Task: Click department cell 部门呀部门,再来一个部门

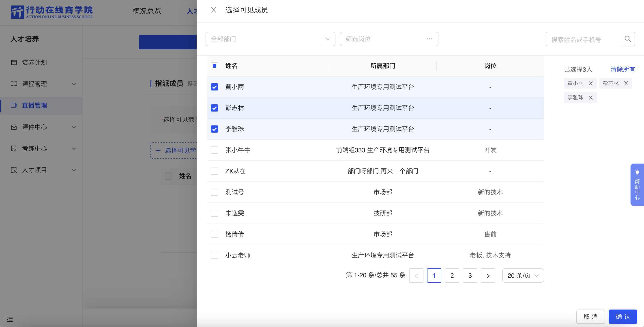Action: pos(383,171)
